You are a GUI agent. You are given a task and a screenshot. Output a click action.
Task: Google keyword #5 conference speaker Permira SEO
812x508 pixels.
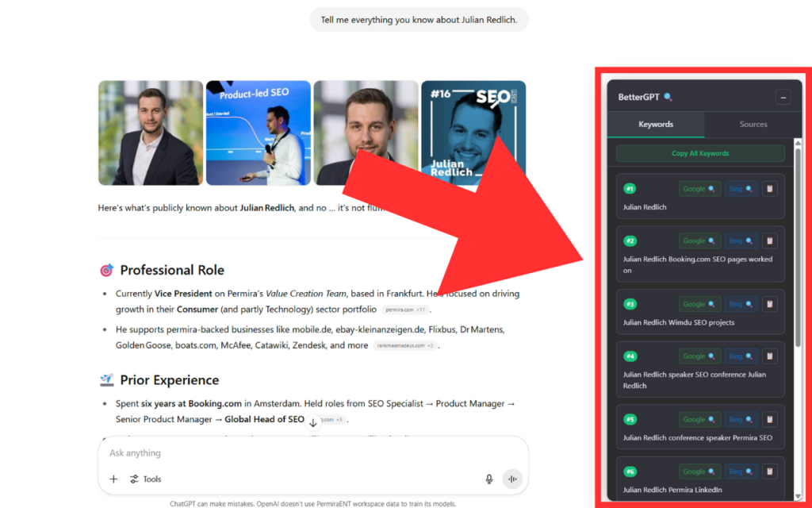[x=699, y=419]
